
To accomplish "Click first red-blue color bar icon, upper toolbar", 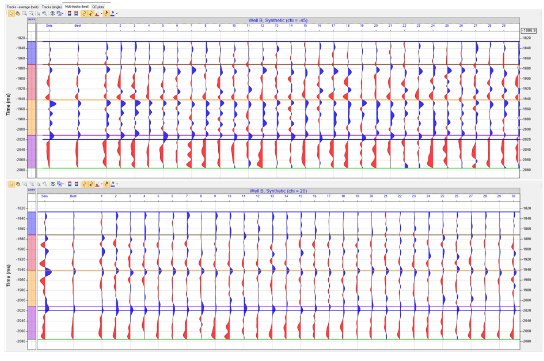I will pyautogui.click(x=69, y=14).
